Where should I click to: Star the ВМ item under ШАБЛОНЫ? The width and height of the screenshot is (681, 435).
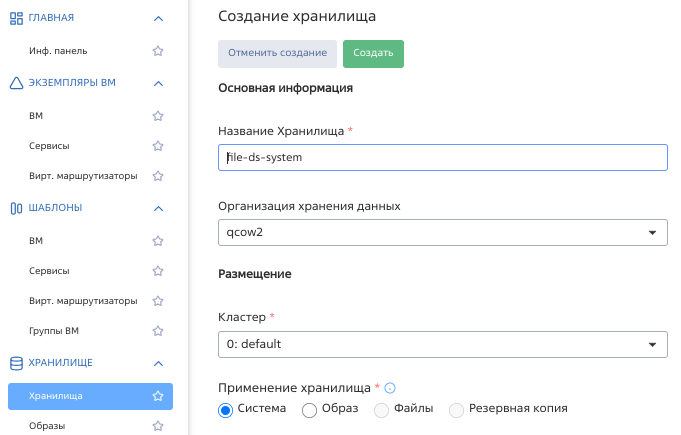click(x=158, y=241)
